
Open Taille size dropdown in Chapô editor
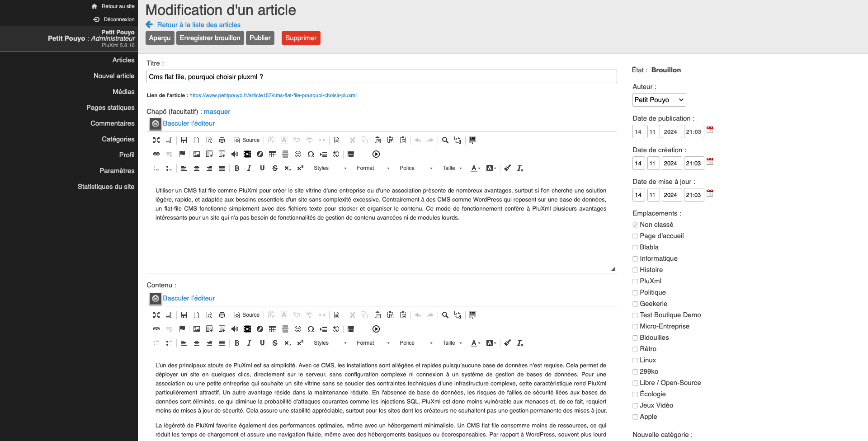pyautogui.click(x=452, y=168)
